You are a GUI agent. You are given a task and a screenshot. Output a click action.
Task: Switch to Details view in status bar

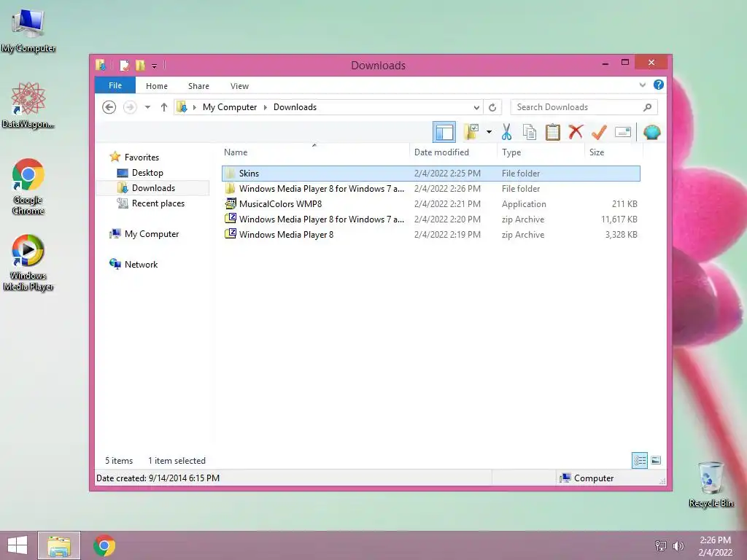pos(639,460)
